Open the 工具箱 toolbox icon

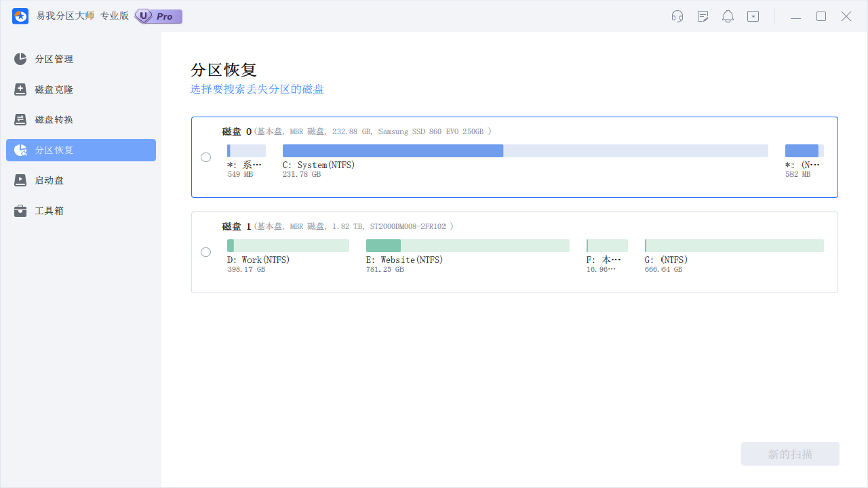(20, 210)
